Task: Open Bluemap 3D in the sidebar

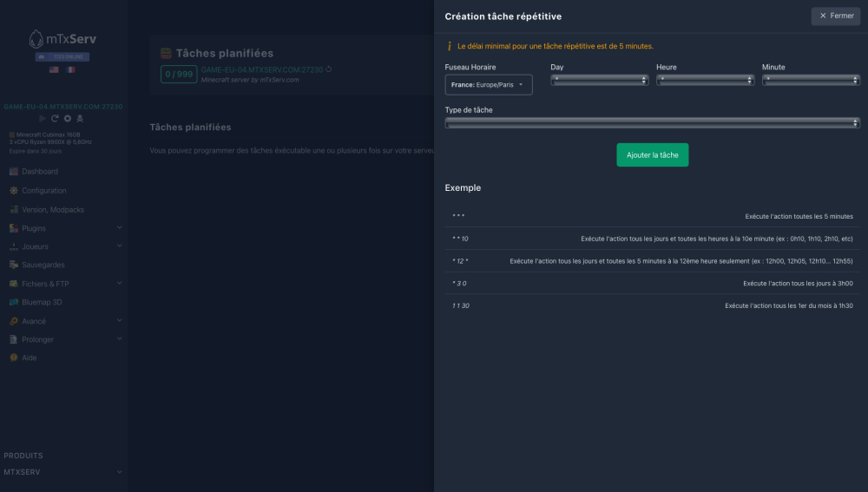Action: click(x=42, y=302)
